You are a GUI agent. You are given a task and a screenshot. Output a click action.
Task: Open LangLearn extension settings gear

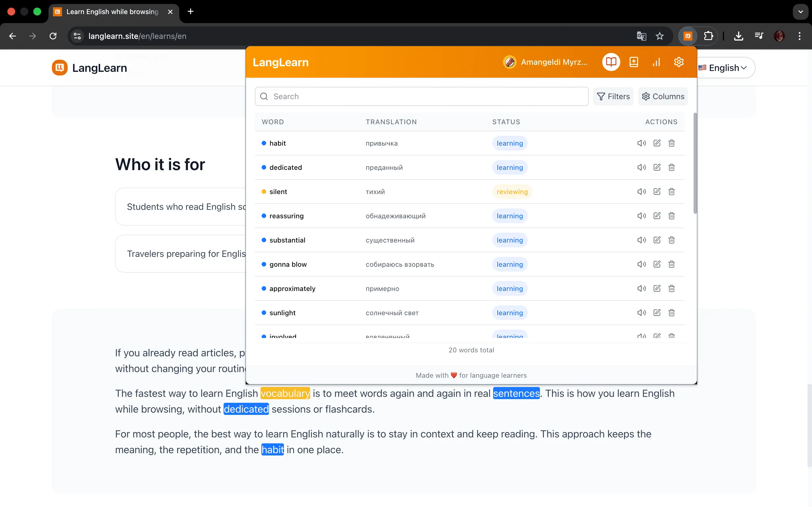pyautogui.click(x=679, y=62)
